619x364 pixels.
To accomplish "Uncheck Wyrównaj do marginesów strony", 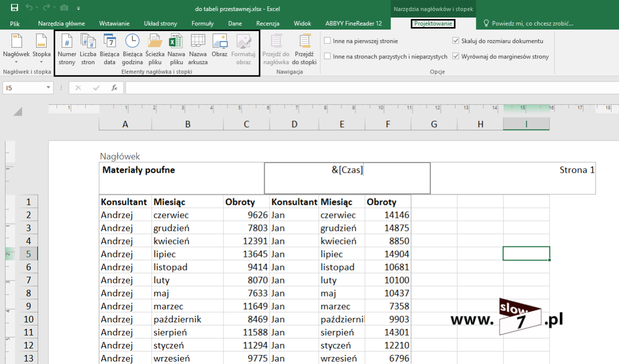I will [x=456, y=57].
